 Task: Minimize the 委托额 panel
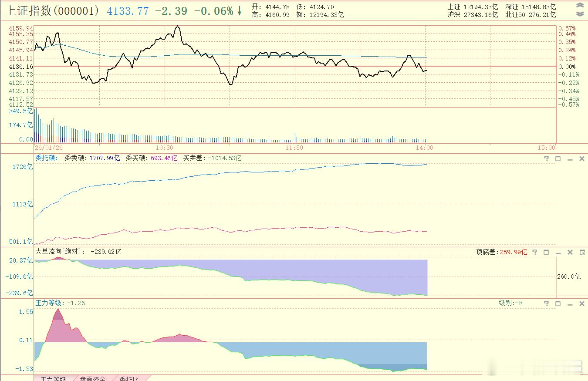point(570,160)
